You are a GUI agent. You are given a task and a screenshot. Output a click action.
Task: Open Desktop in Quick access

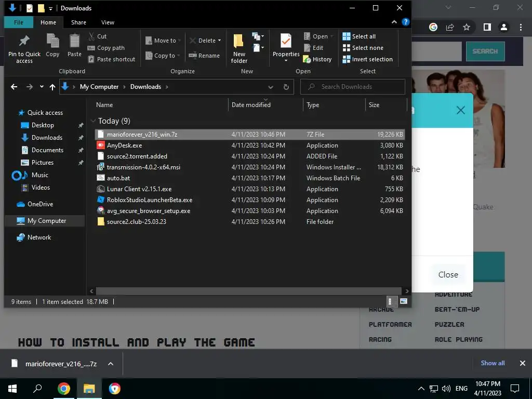43,125
